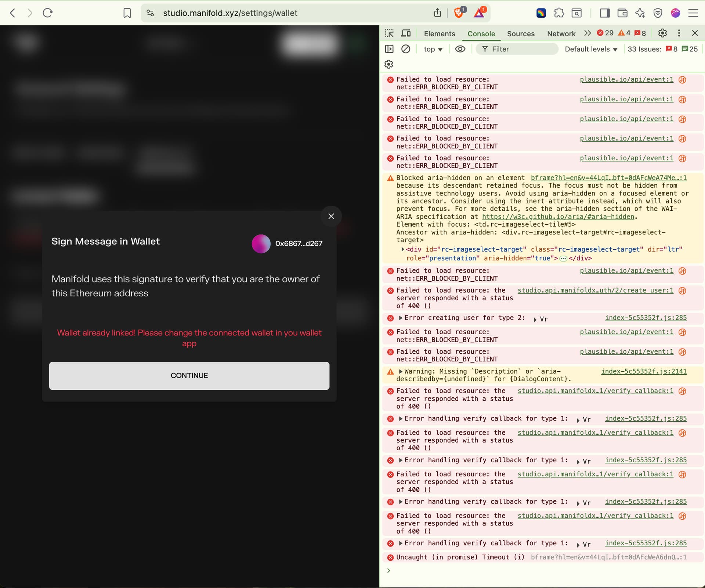
Task: Click the share icon in address bar
Action: (437, 13)
